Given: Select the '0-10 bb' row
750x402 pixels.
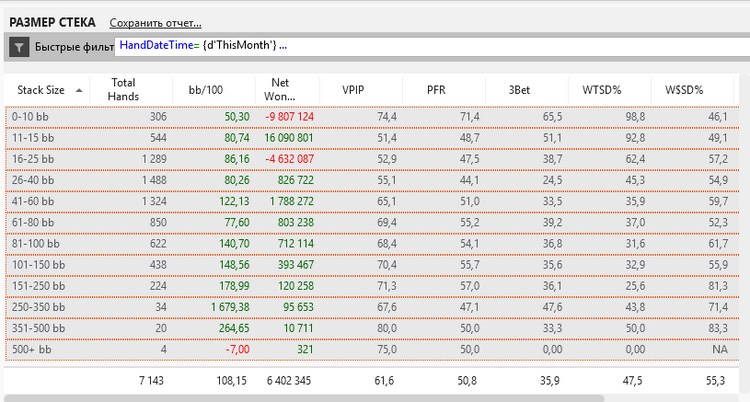Looking at the screenshot, I should [x=372, y=117].
